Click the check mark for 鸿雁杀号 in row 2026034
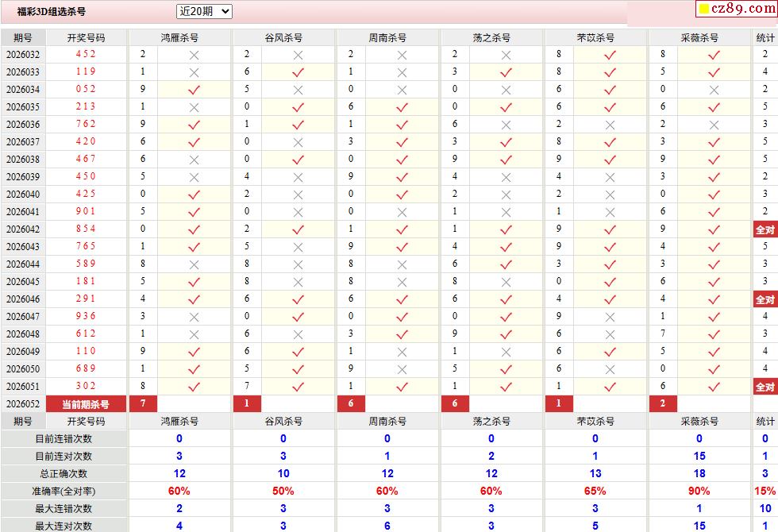The width and height of the screenshot is (778, 532). 194,90
